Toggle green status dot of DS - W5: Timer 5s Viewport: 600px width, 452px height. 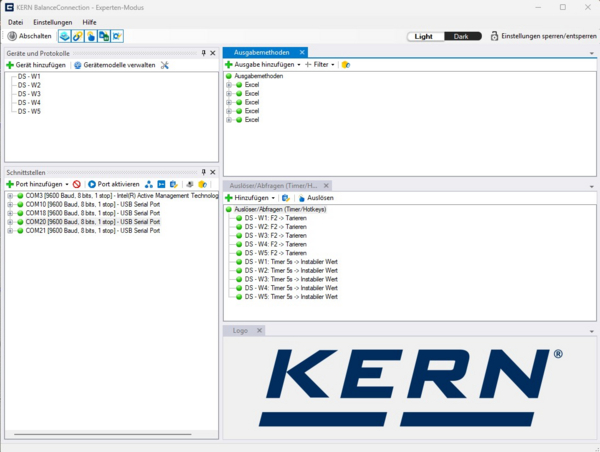pos(239,297)
